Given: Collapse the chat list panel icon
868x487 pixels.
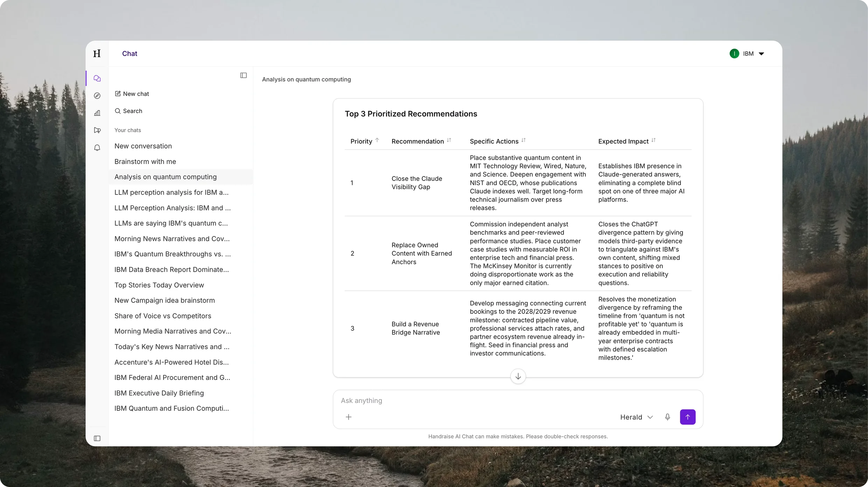Looking at the screenshot, I should pos(244,75).
